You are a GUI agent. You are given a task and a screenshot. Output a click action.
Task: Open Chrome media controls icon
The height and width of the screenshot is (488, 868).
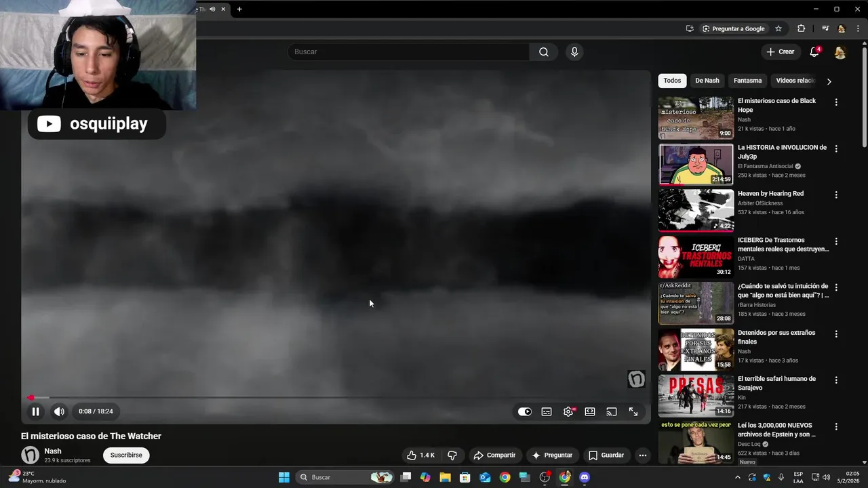click(x=825, y=28)
